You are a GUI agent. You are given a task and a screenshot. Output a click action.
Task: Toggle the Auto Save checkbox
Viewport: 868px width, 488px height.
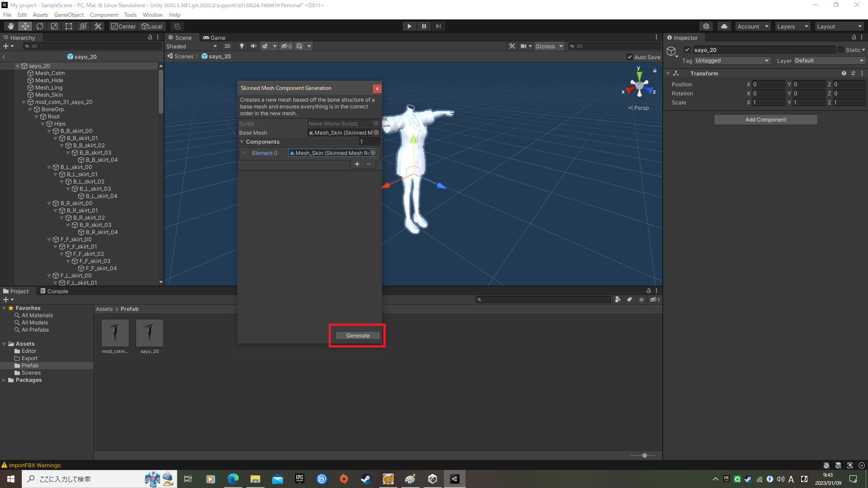pos(630,57)
